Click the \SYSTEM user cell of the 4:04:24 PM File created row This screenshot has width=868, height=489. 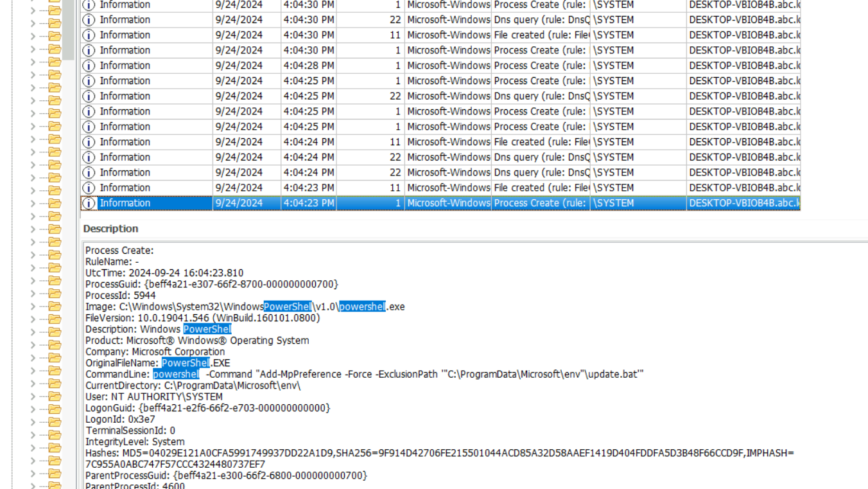coord(638,142)
